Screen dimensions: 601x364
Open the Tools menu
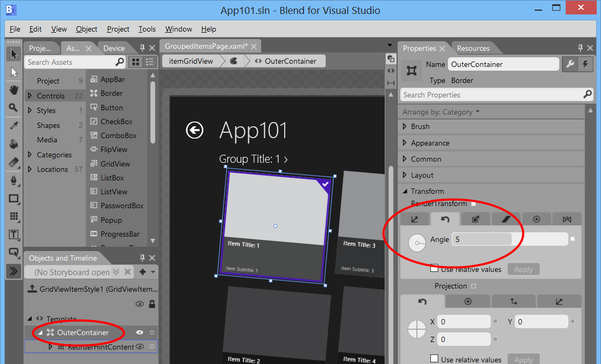click(x=147, y=29)
